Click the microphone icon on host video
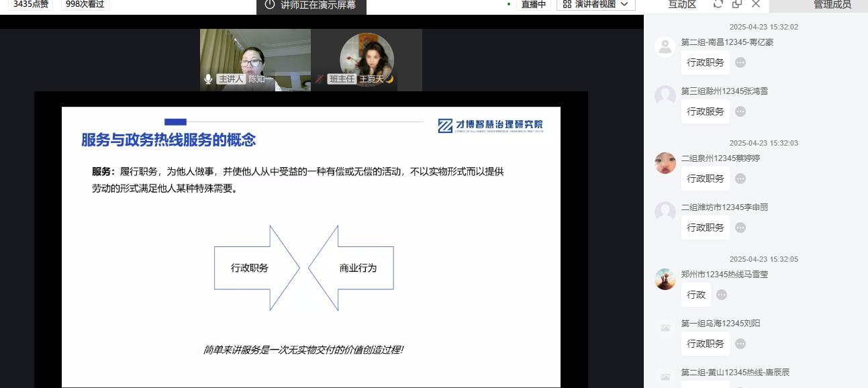The width and height of the screenshot is (868, 388). coord(208,79)
